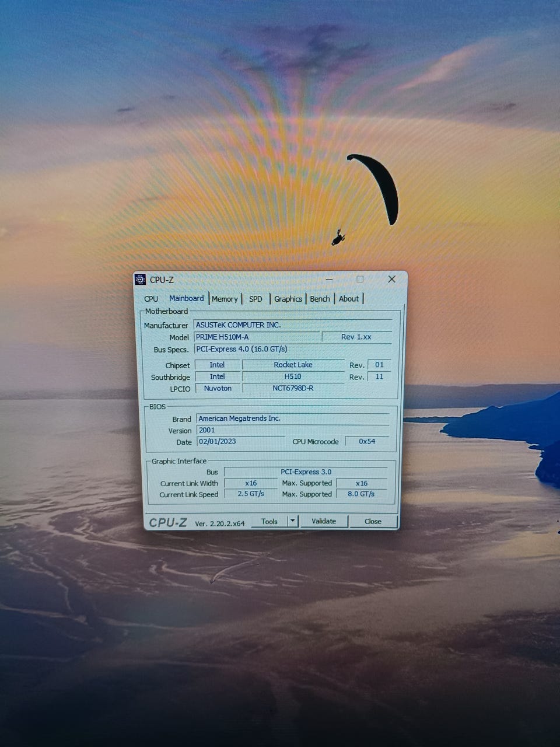560x747 pixels.
Task: Click the CPU-Z app icon in title bar
Action: click(141, 280)
